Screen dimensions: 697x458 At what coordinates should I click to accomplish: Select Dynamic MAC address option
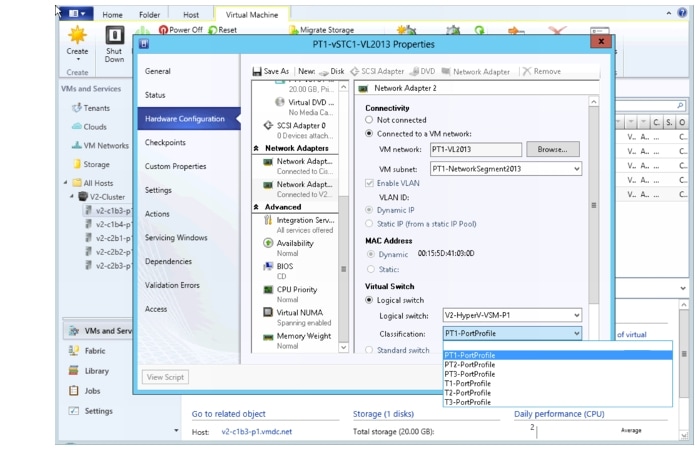click(370, 254)
